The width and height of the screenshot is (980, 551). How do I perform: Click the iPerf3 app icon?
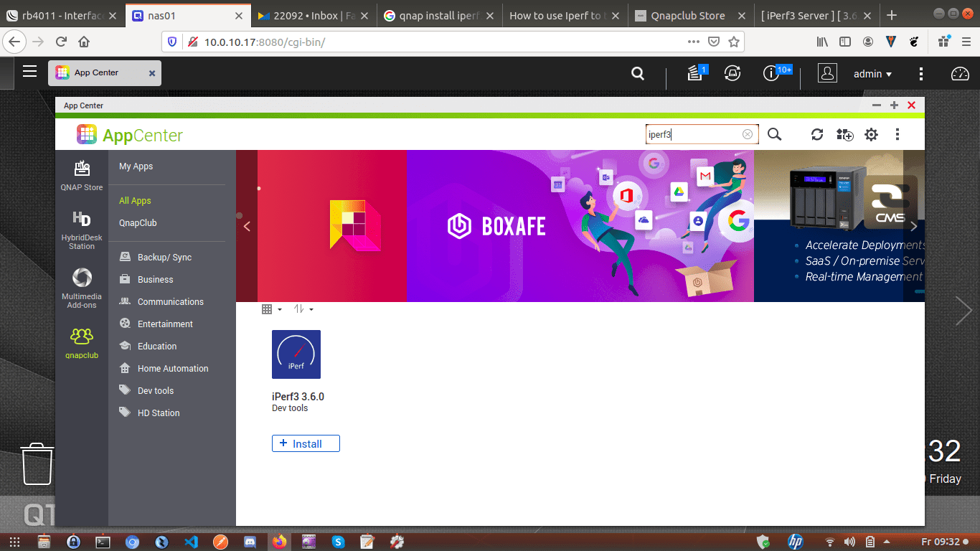[296, 354]
